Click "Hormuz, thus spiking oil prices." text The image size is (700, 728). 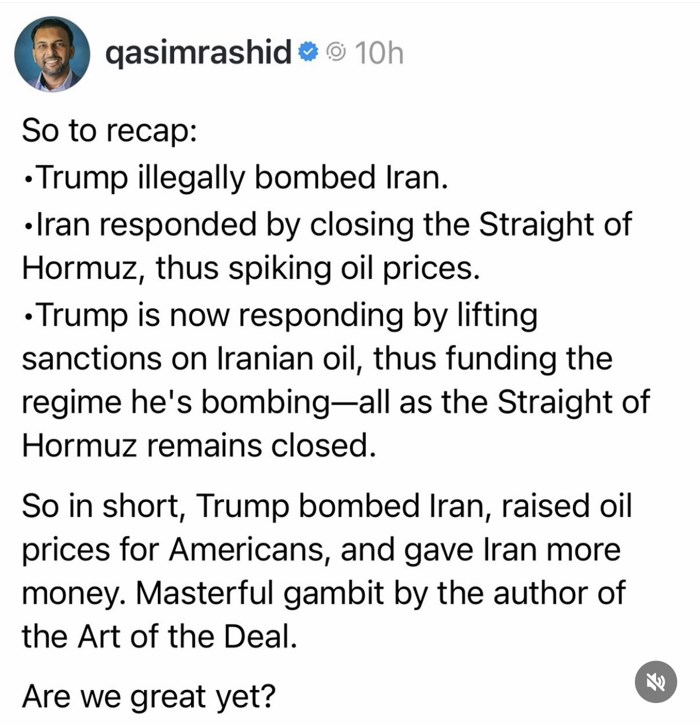[x=251, y=268]
